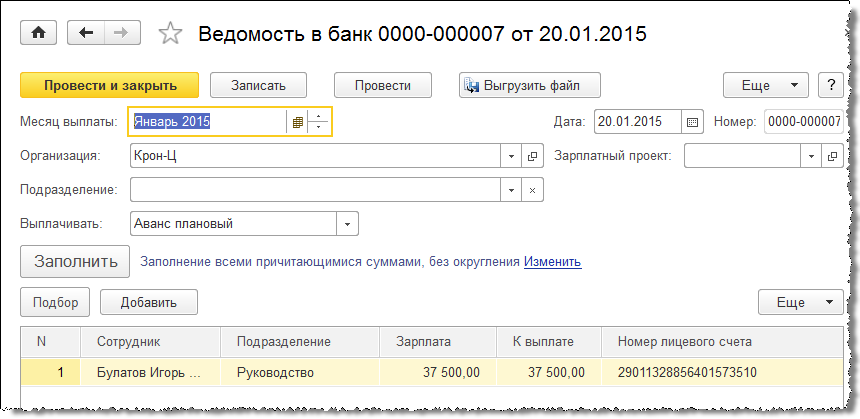Open help with the question mark button
The height and width of the screenshot is (419, 860).
(x=830, y=85)
